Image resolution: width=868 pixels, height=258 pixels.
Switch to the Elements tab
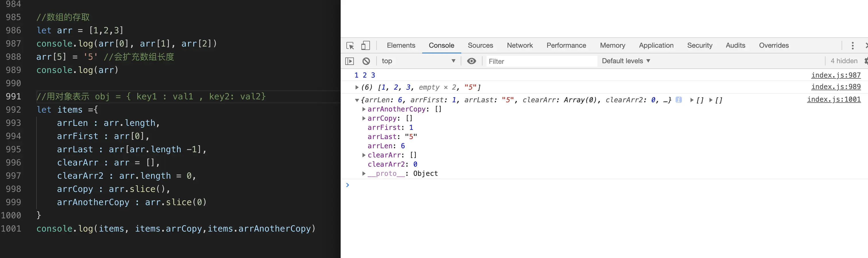(x=401, y=45)
